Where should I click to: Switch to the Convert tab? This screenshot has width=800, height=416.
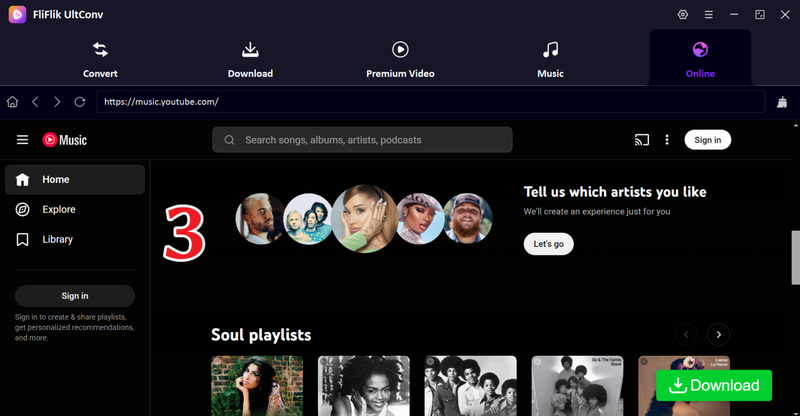click(x=100, y=60)
